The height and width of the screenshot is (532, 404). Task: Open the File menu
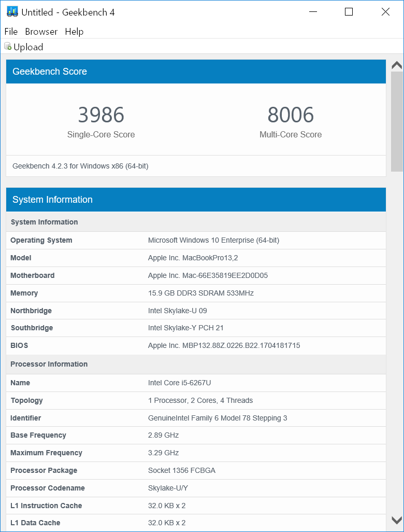pos(11,32)
